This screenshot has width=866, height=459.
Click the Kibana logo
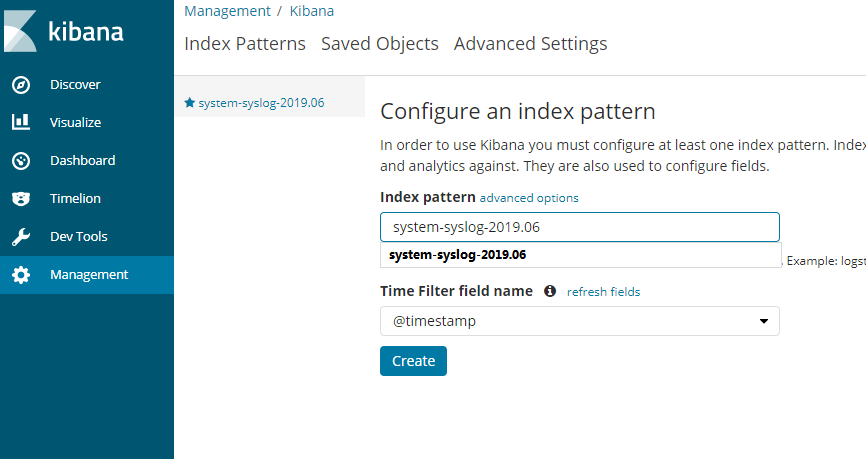tap(64, 31)
